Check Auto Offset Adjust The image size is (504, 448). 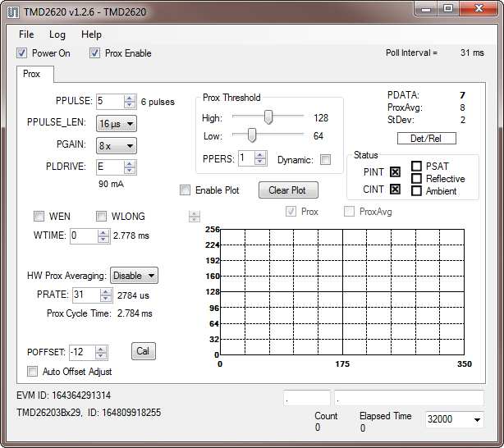(x=32, y=372)
